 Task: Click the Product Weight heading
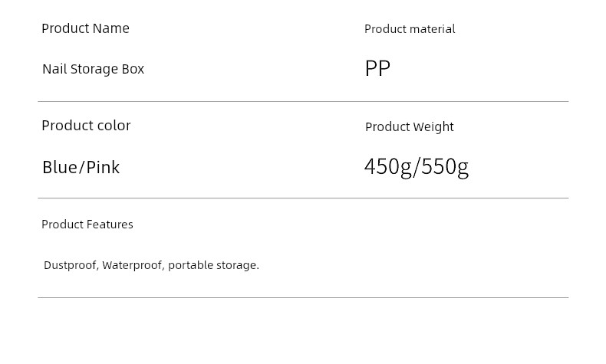point(410,127)
